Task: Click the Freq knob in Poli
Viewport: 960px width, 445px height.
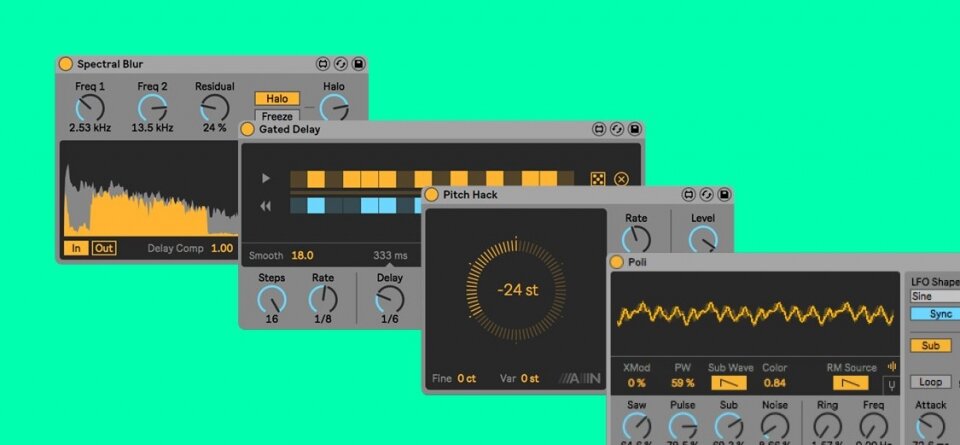Action: pyautogui.click(x=874, y=426)
